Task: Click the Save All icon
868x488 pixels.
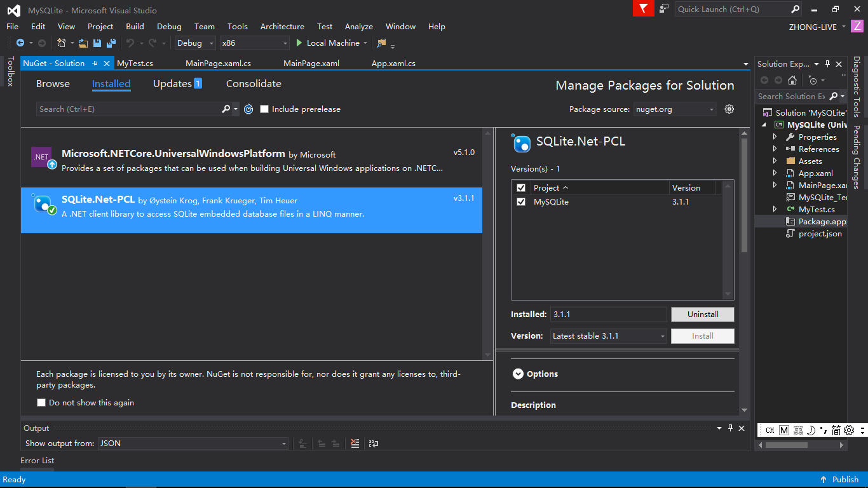Action: click(111, 43)
